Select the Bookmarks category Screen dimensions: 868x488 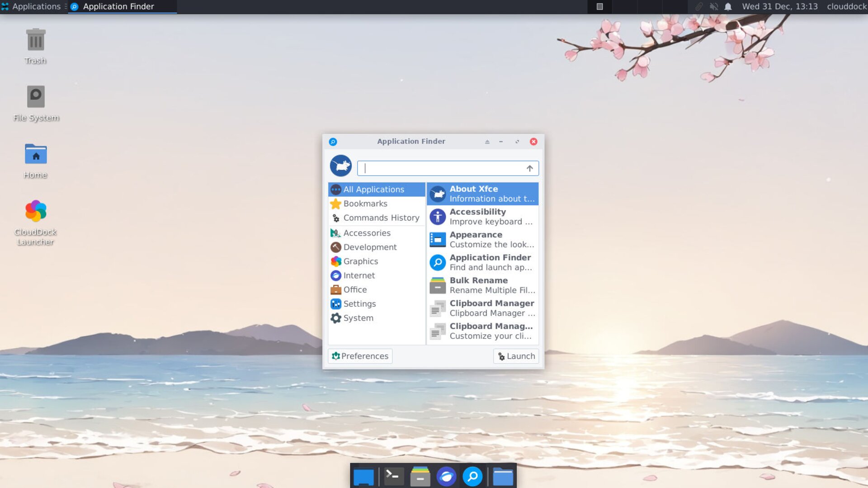point(365,204)
